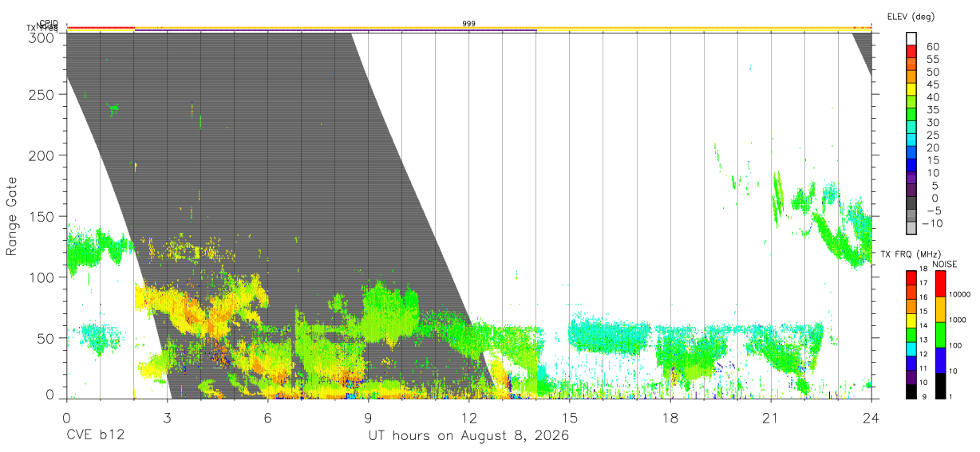Click the ELEV (deg) legend title
The image size is (980, 452).
(911, 17)
